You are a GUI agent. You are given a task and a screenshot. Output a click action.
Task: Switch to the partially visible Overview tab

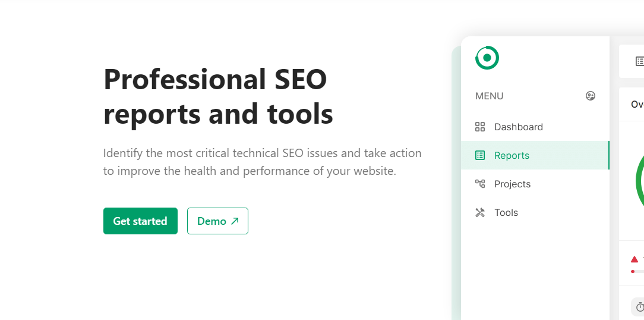point(637,104)
